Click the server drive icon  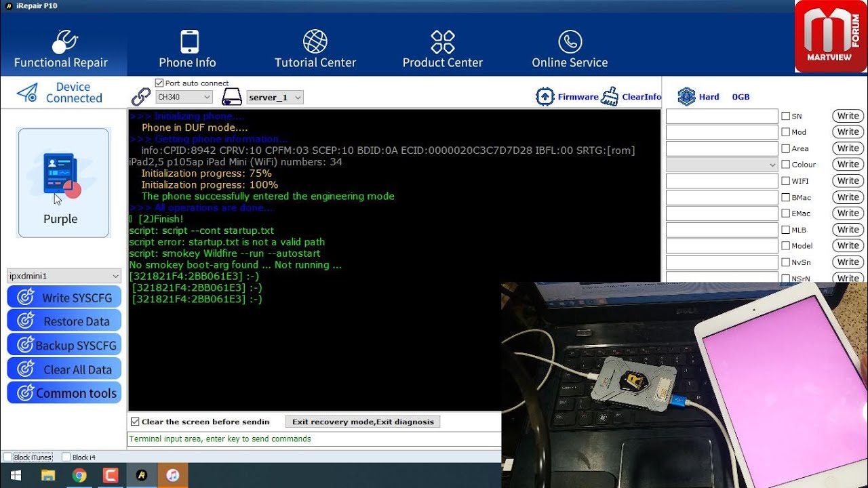tap(232, 97)
